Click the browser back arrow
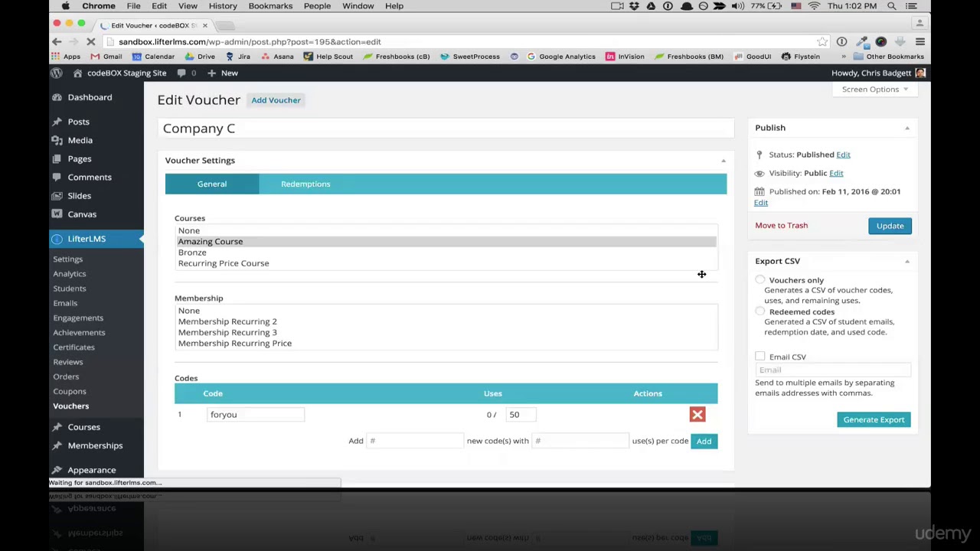980x551 pixels. click(57, 42)
